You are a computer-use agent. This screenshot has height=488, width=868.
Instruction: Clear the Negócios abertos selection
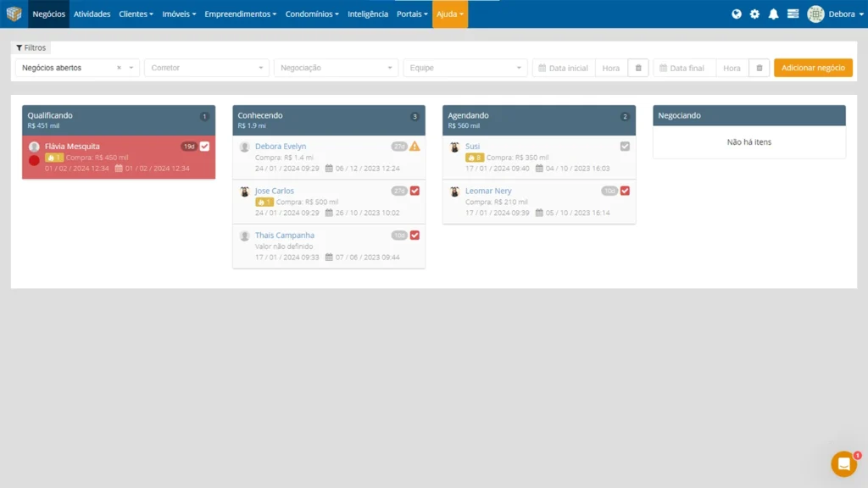[119, 68]
